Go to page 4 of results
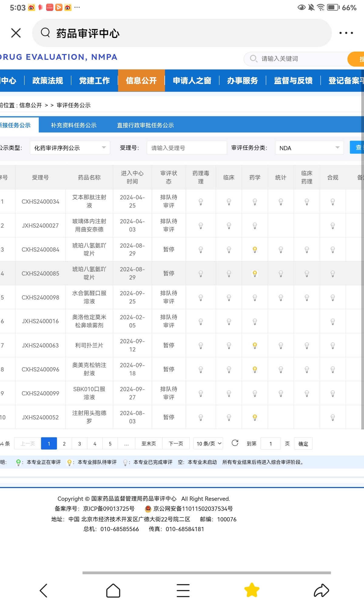Screen dimensions: 364x607 coord(95,443)
